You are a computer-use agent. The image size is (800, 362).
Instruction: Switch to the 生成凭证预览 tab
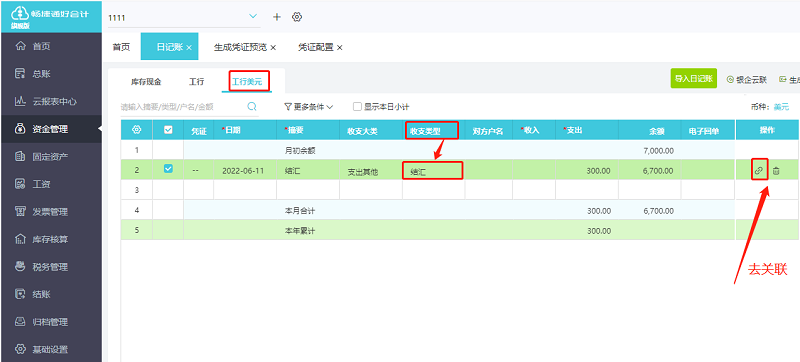[x=240, y=47]
